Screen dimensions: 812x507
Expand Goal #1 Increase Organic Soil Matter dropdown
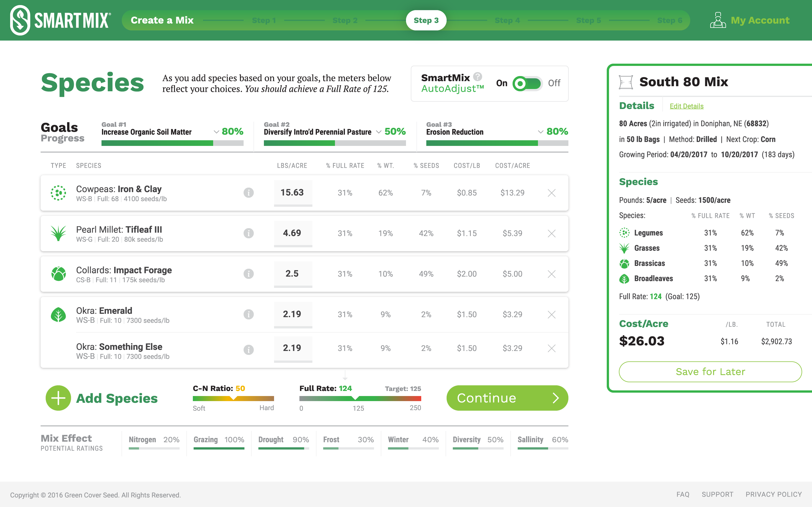217,132
